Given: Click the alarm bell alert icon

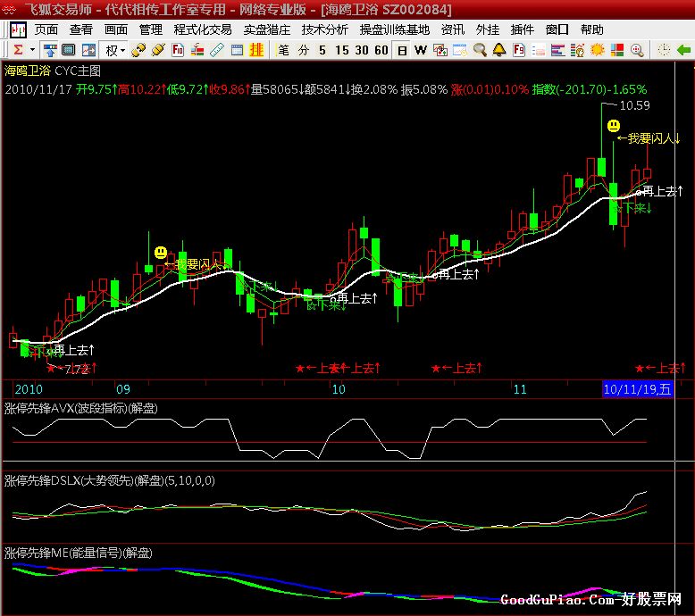Looking at the screenshot, I should pos(498,50).
